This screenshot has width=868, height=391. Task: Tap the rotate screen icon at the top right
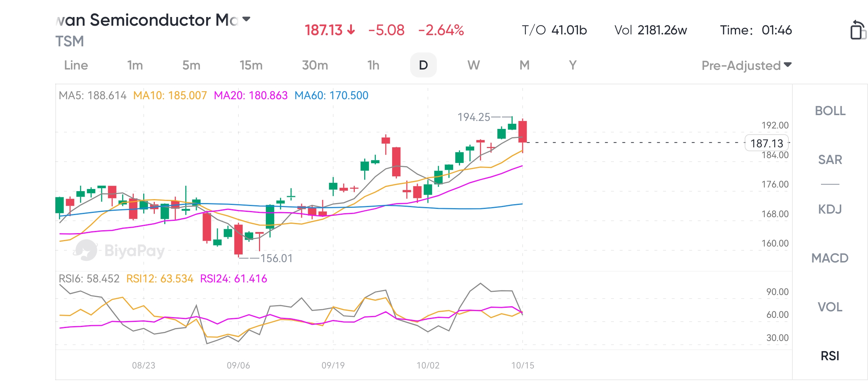(858, 30)
